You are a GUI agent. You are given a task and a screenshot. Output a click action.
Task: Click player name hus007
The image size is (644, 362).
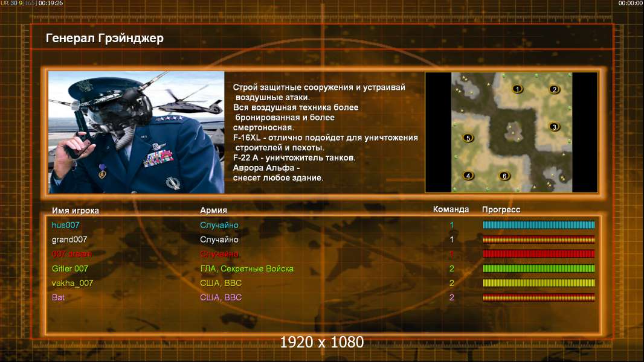66,225
